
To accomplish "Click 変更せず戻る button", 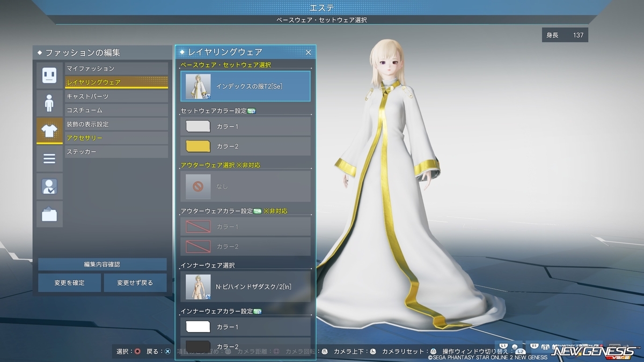I will 135,283.
